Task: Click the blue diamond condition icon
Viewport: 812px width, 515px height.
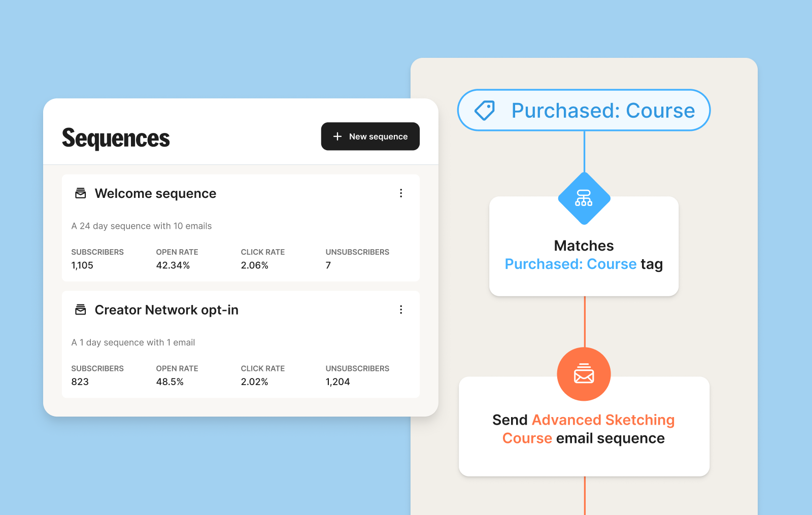Action: point(584,198)
